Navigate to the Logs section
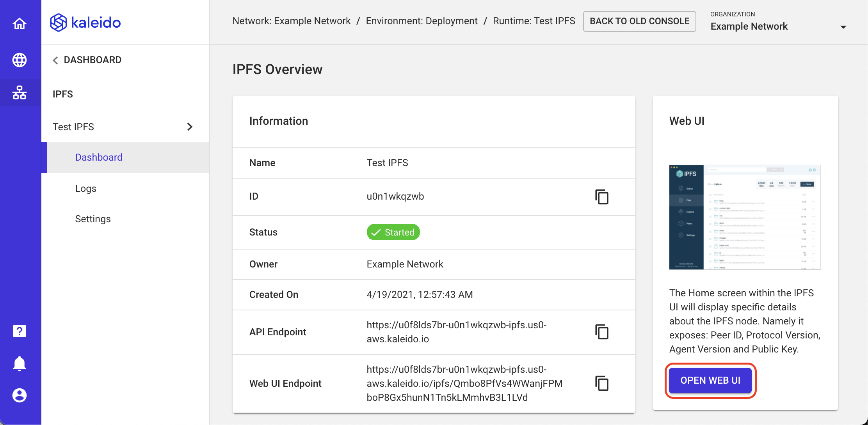Image resolution: width=868 pixels, height=425 pixels. pyautogui.click(x=86, y=188)
